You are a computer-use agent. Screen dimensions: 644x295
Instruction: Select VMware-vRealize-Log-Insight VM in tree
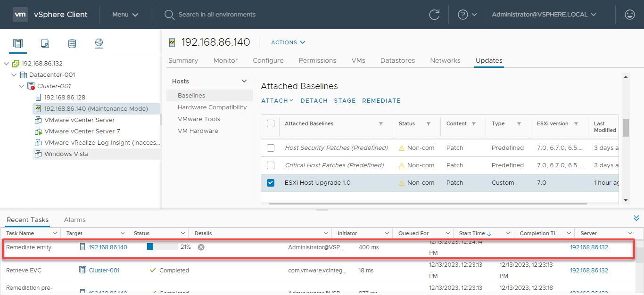click(x=102, y=143)
